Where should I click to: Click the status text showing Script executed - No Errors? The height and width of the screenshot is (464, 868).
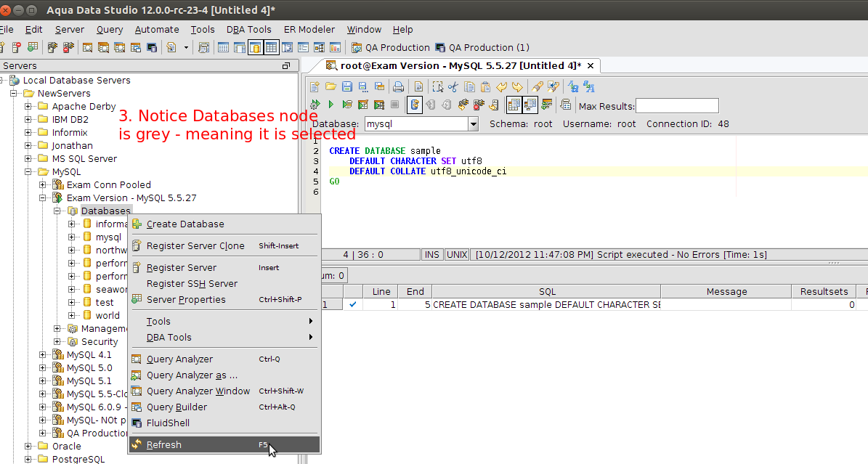pos(620,255)
